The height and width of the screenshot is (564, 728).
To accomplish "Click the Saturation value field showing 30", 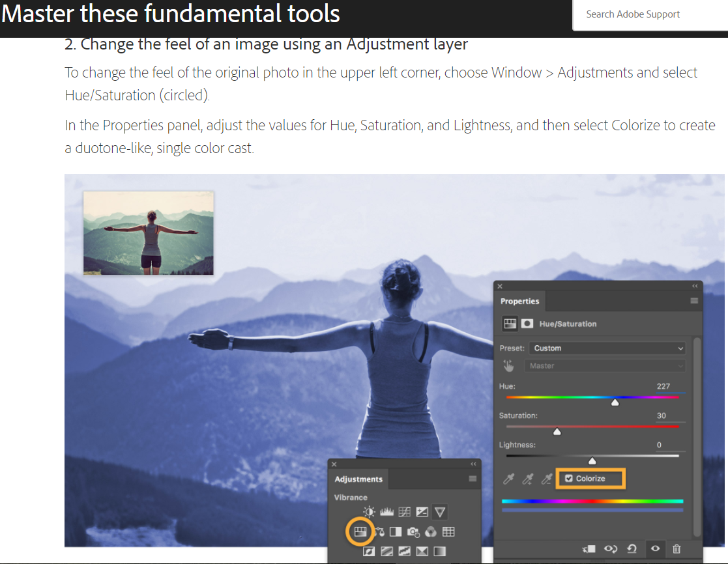I will [671, 416].
